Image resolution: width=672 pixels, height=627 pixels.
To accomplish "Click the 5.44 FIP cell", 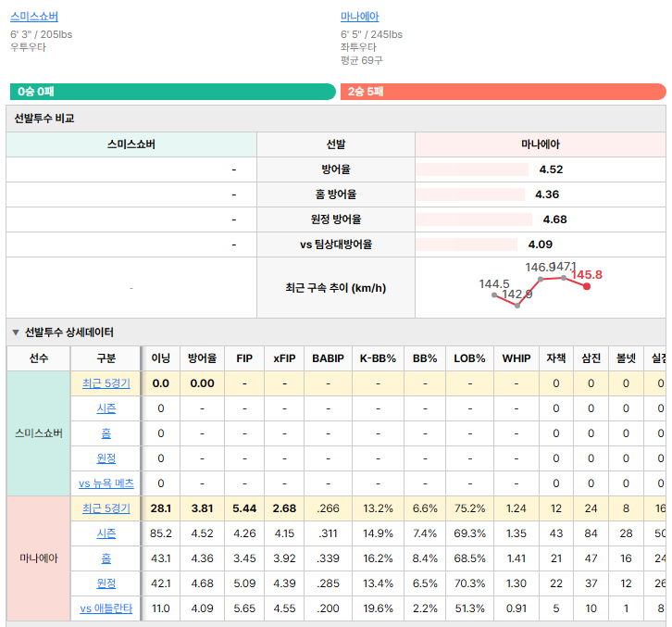I will point(244,508).
